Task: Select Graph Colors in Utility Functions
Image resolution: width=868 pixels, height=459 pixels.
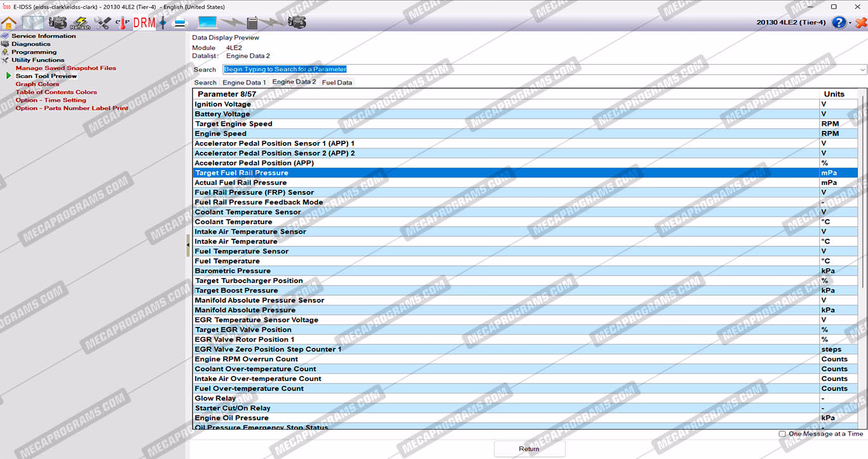Action: tap(37, 84)
